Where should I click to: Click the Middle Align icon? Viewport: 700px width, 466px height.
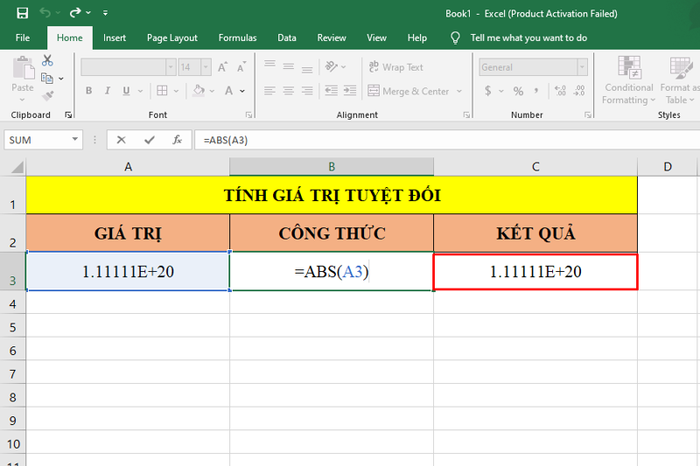coord(288,67)
